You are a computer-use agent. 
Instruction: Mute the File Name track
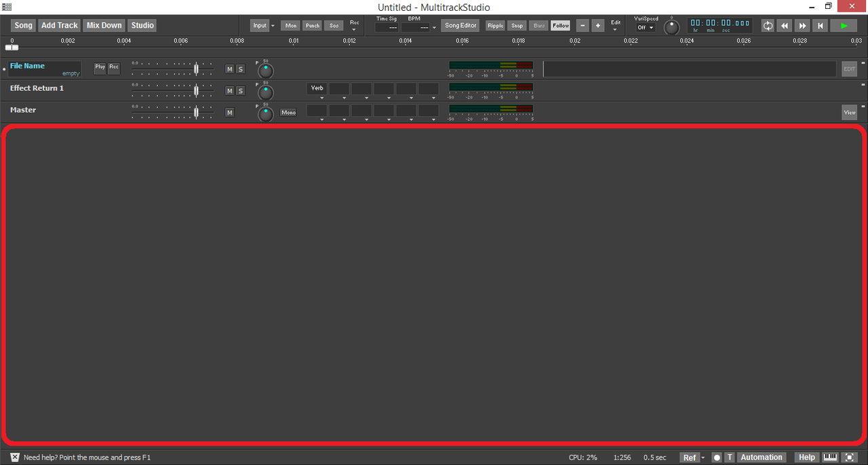pos(229,69)
